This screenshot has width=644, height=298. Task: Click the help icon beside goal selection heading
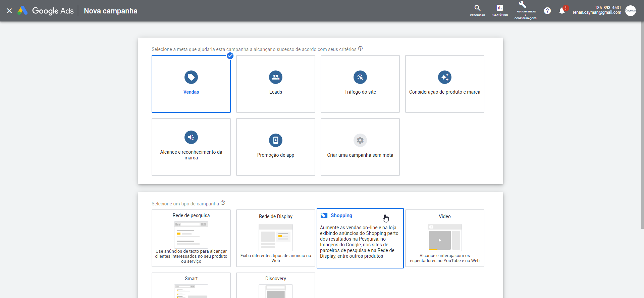[360, 49]
